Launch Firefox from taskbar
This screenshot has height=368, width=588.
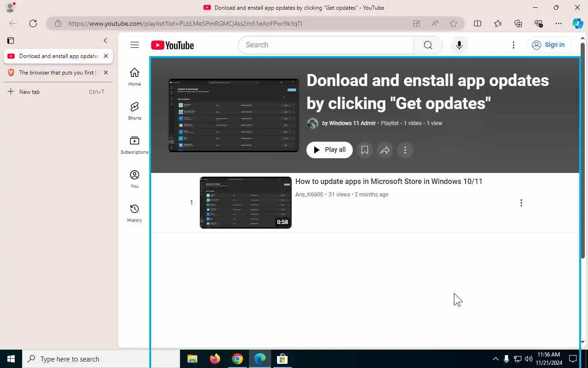[215, 359]
